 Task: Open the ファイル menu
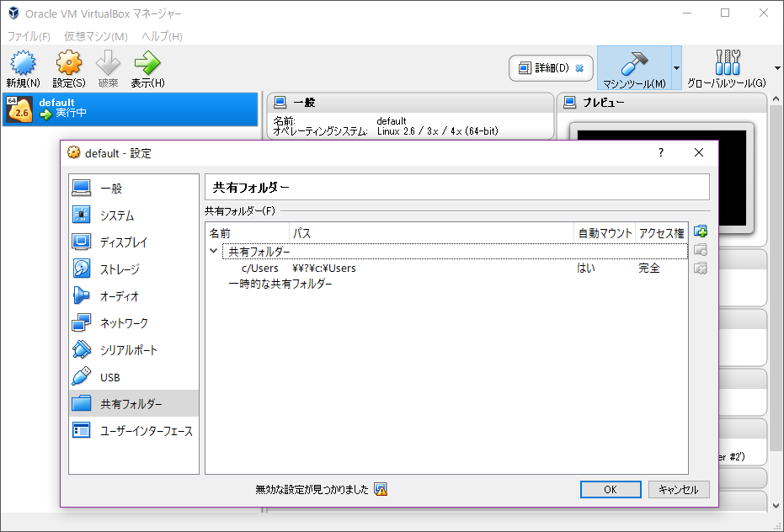point(29,36)
